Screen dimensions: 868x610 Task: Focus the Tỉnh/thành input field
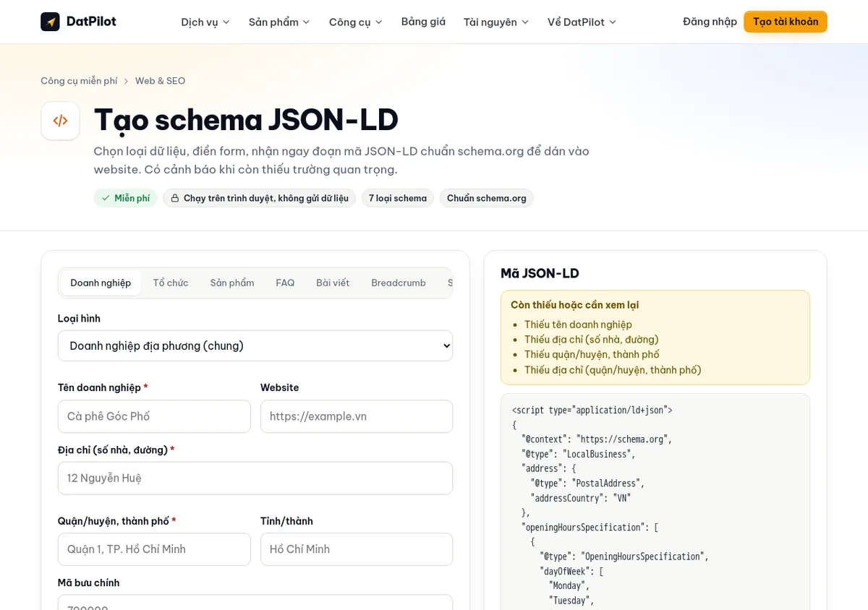pyautogui.click(x=357, y=549)
